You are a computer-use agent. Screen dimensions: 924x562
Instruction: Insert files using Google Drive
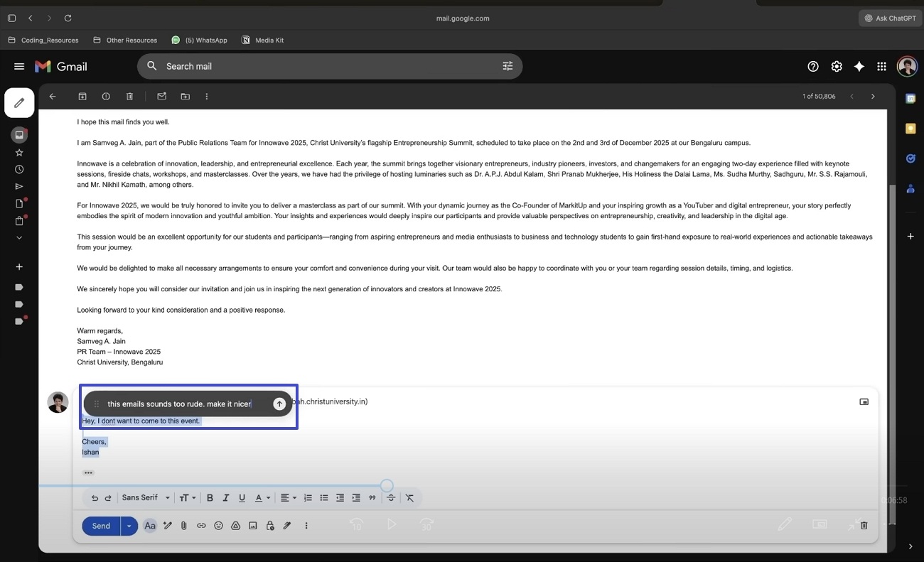[235, 525]
